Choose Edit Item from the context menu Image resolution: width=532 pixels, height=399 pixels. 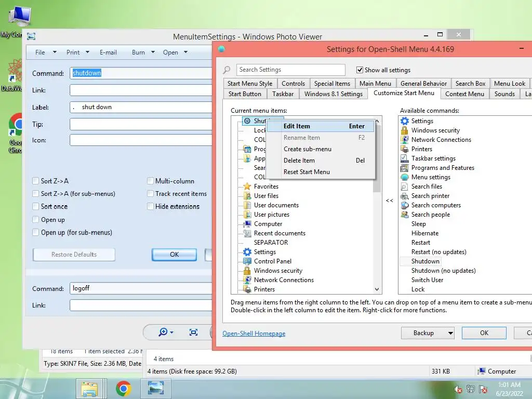pos(321,126)
